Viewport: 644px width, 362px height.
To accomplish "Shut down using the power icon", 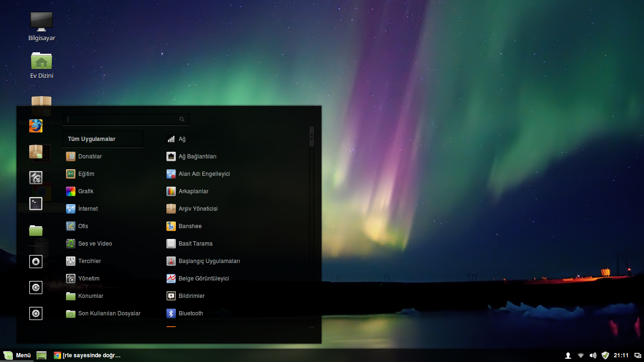I will 36,313.
